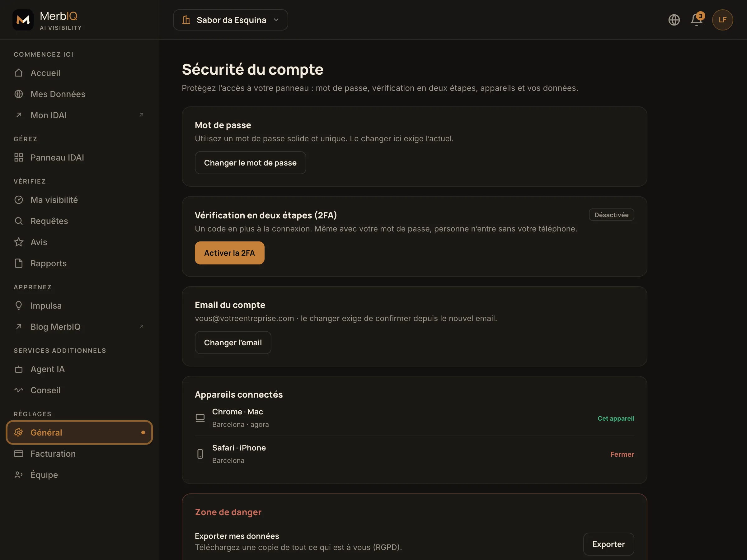Click the people icon beside Équipe

tap(19, 475)
